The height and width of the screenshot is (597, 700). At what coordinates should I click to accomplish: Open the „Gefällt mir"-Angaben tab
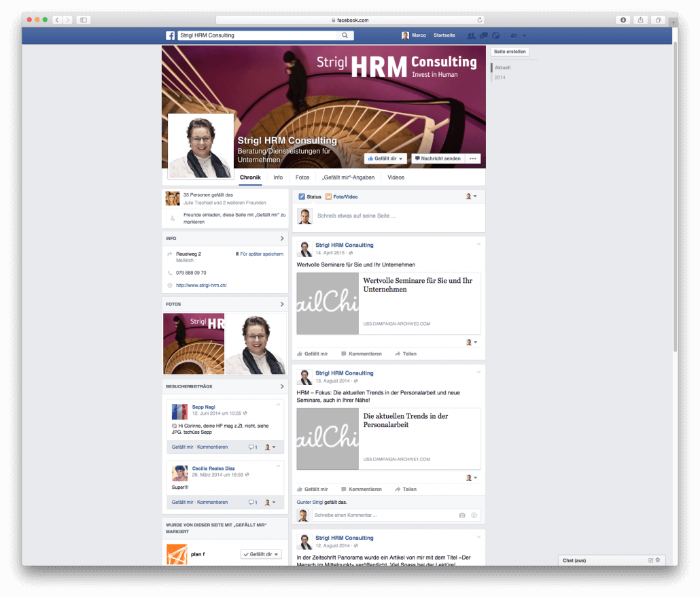(348, 177)
